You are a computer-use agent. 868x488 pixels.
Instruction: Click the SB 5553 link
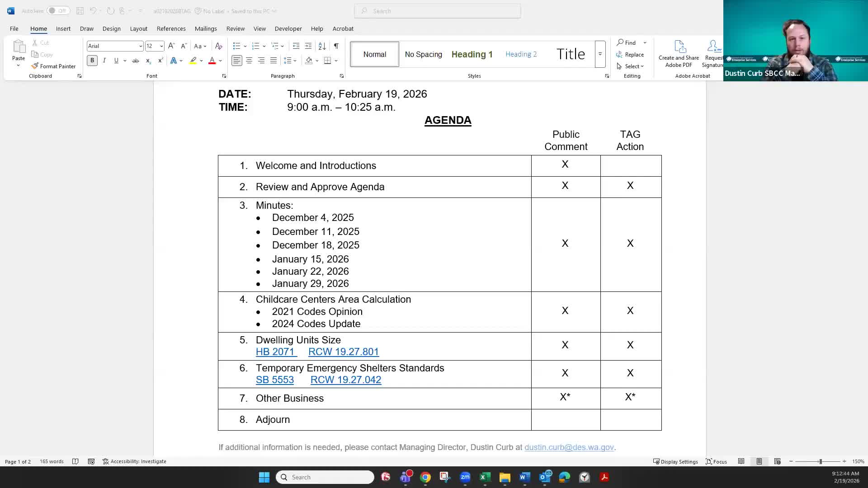(275, 380)
